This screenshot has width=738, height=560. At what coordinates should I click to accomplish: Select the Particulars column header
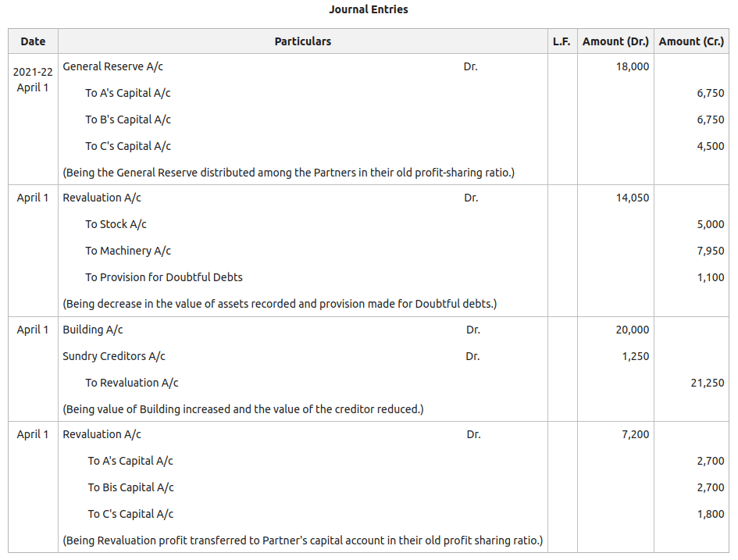coord(302,41)
